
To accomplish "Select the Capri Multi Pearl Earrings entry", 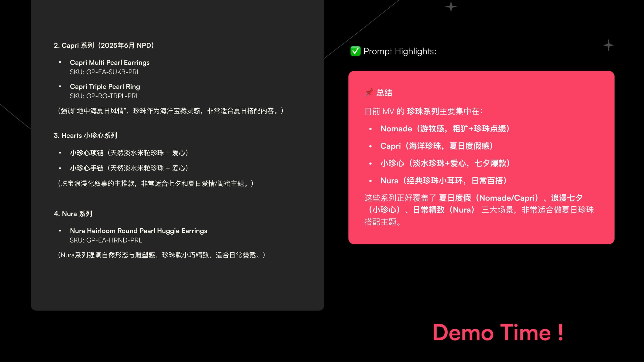I will 109,62.
